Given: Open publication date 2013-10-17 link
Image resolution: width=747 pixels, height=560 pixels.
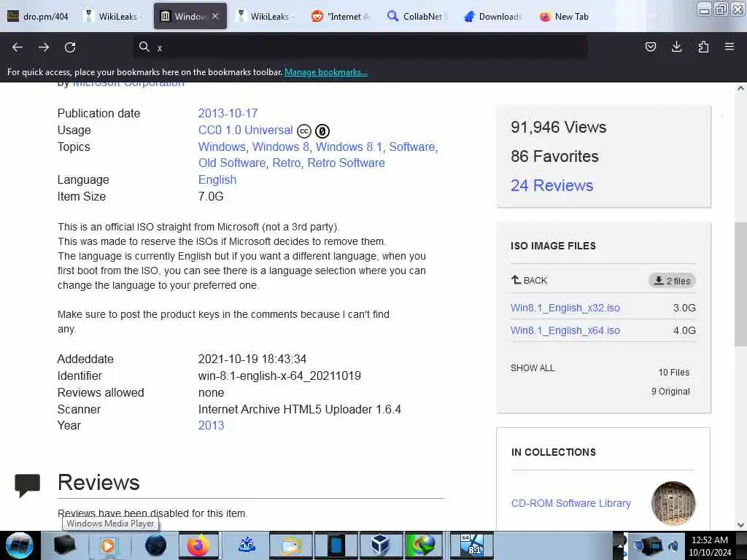Looking at the screenshot, I should click(228, 113).
